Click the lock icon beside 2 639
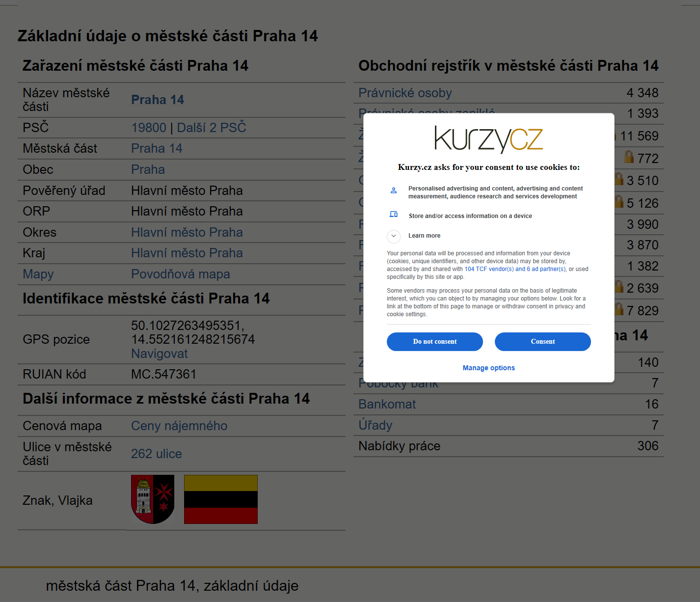 619,286
